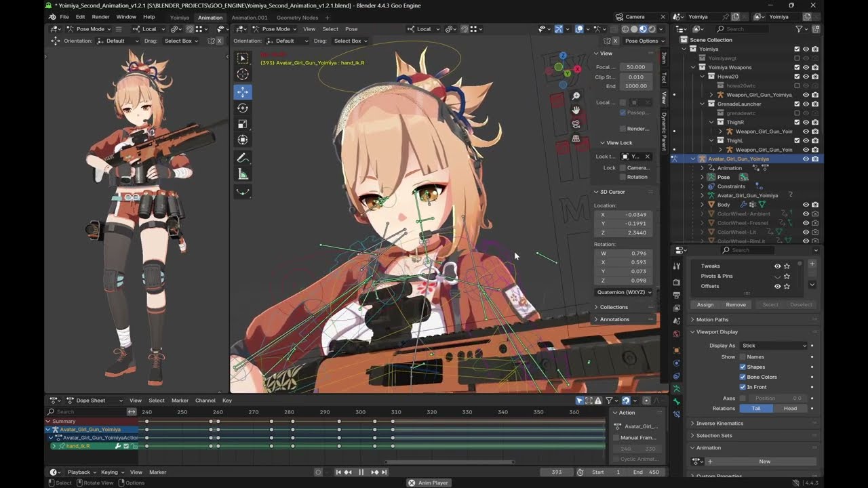Toggle the camera view icon
Screen dimensions: 868x488
click(x=576, y=124)
